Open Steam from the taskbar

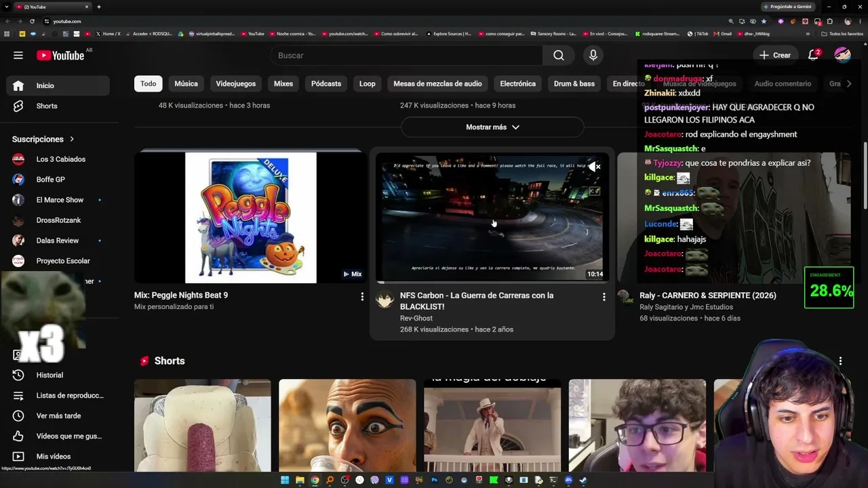(x=583, y=481)
